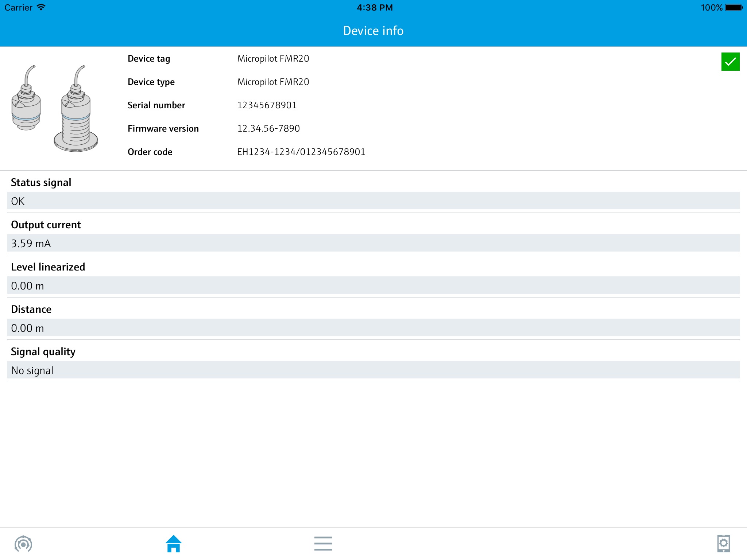Tap the Distance heading
747x560 pixels.
[x=31, y=309]
